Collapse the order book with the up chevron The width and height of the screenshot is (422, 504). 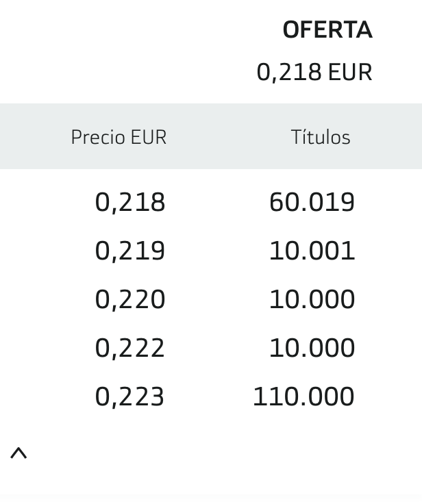(x=18, y=453)
